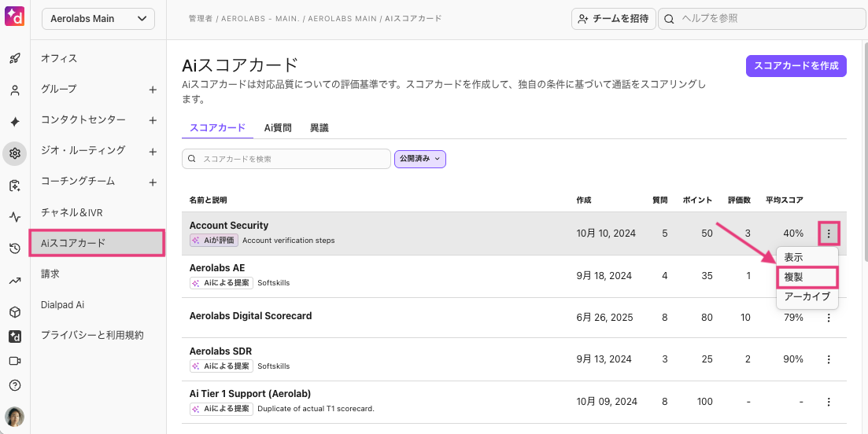This screenshot has width=868, height=434.
Task: Open the コンタクトセンター settings item
Action: pyautogui.click(x=83, y=120)
